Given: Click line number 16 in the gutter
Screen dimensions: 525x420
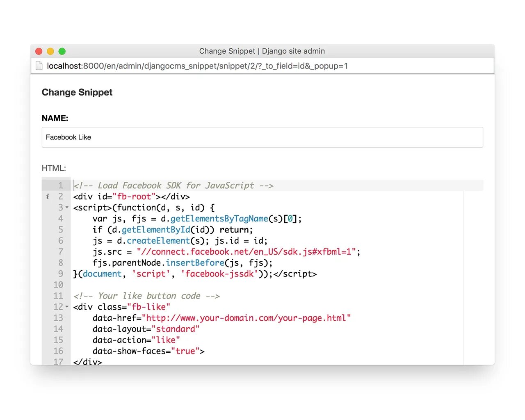Looking at the screenshot, I should (x=58, y=351).
